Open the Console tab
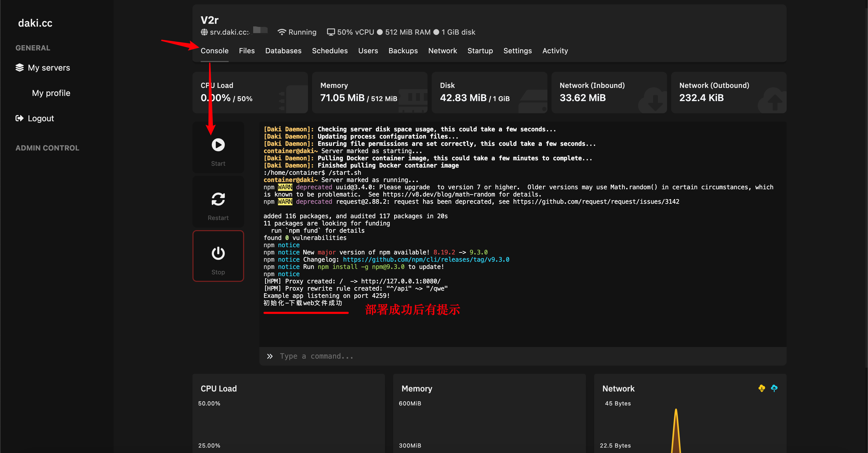This screenshot has height=453, width=868. [x=214, y=51]
